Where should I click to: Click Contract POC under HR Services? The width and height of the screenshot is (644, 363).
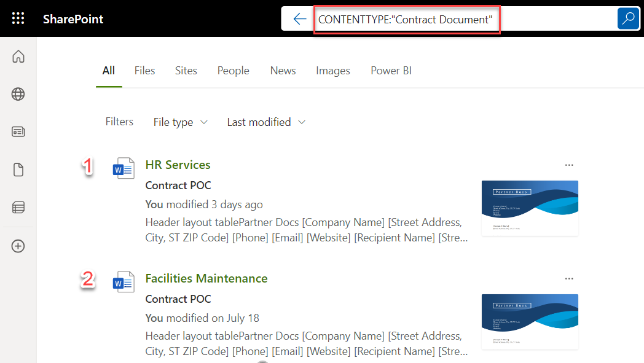178,185
